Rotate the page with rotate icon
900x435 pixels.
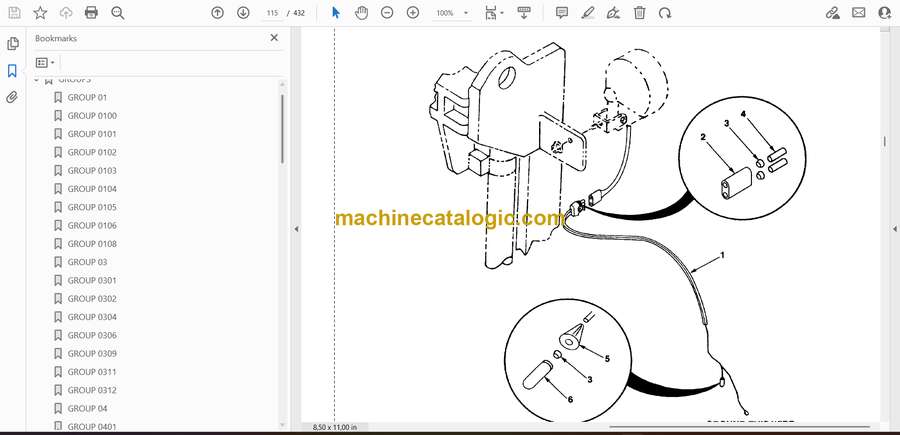pos(665,13)
